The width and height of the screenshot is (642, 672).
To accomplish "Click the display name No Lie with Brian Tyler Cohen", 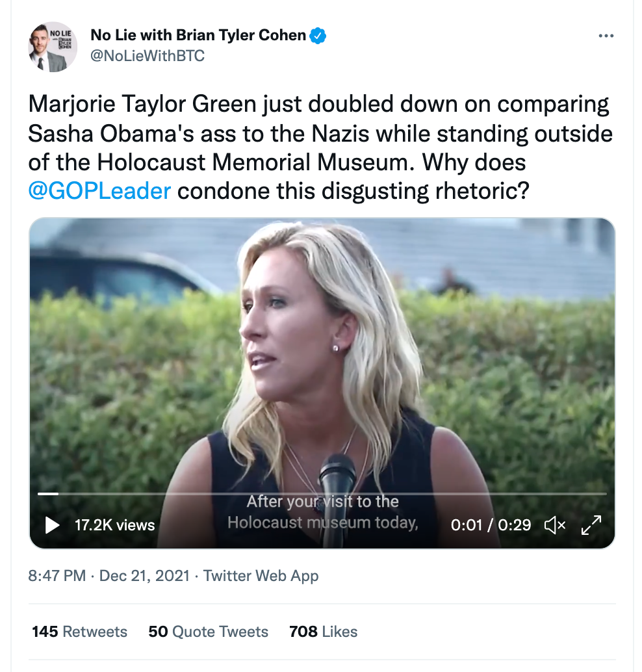I will (x=198, y=35).
